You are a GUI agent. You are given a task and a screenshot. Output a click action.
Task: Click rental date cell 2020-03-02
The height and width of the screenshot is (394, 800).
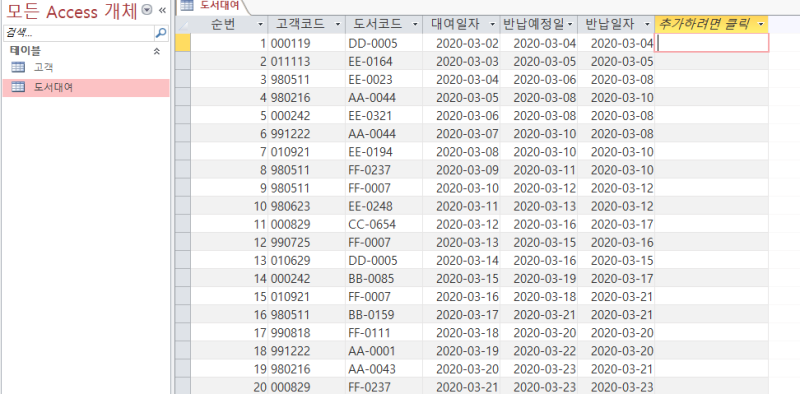461,43
